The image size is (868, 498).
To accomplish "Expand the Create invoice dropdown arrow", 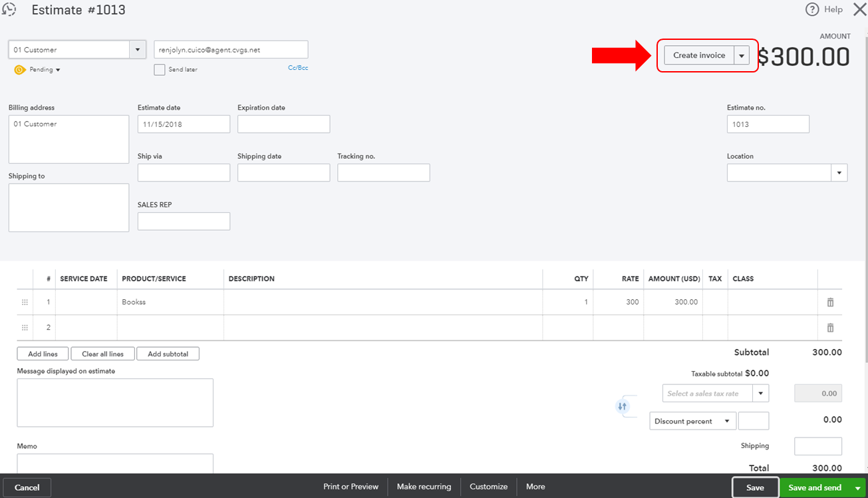I will (x=742, y=55).
